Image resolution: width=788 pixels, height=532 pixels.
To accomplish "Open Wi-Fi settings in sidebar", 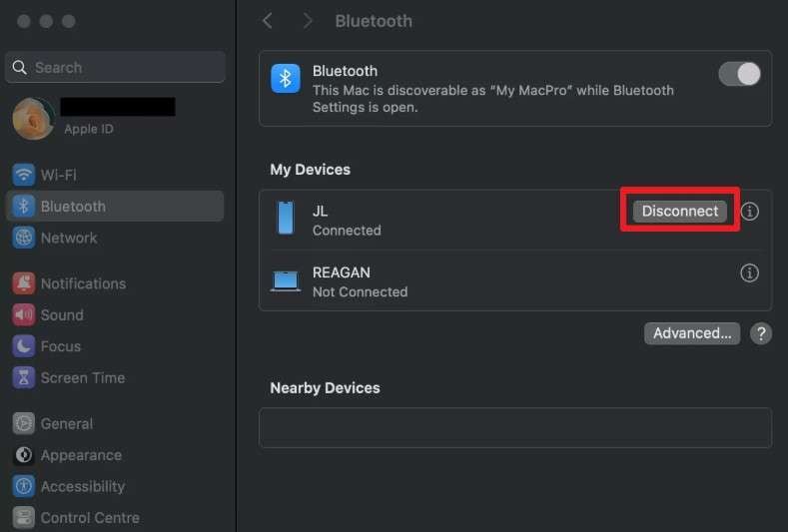I will coord(115,175).
